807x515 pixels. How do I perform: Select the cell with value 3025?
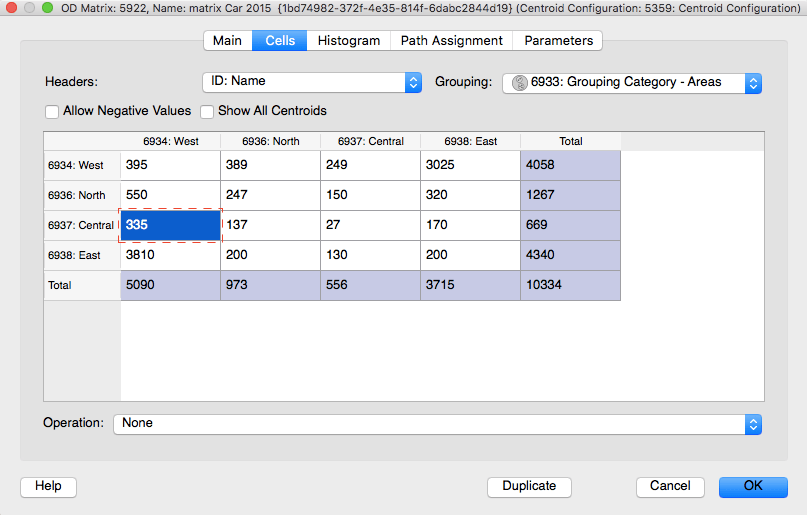coord(470,166)
